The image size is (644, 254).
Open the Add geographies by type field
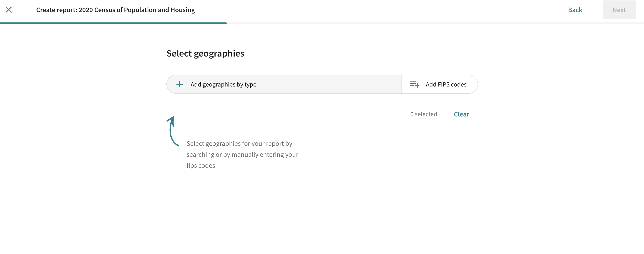(223, 84)
